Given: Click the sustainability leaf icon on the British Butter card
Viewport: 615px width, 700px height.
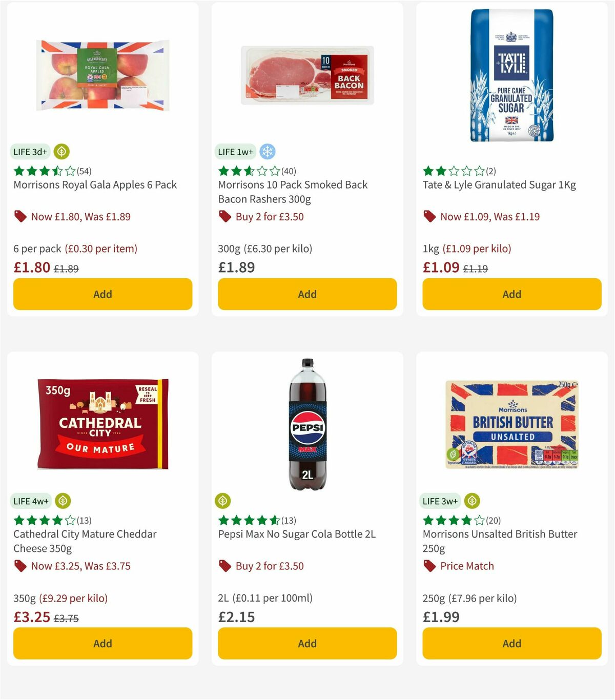Looking at the screenshot, I should point(471,501).
